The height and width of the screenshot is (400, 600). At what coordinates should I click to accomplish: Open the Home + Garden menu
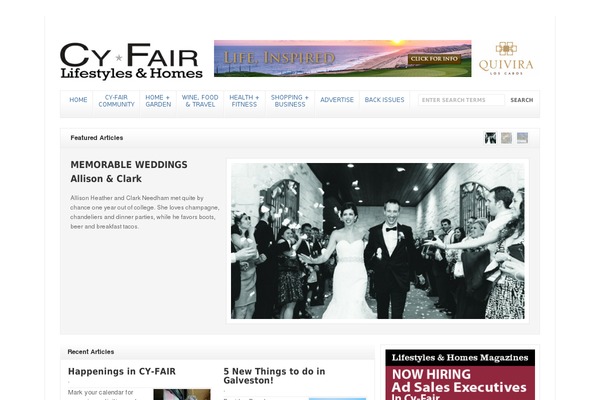(x=158, y=101)
